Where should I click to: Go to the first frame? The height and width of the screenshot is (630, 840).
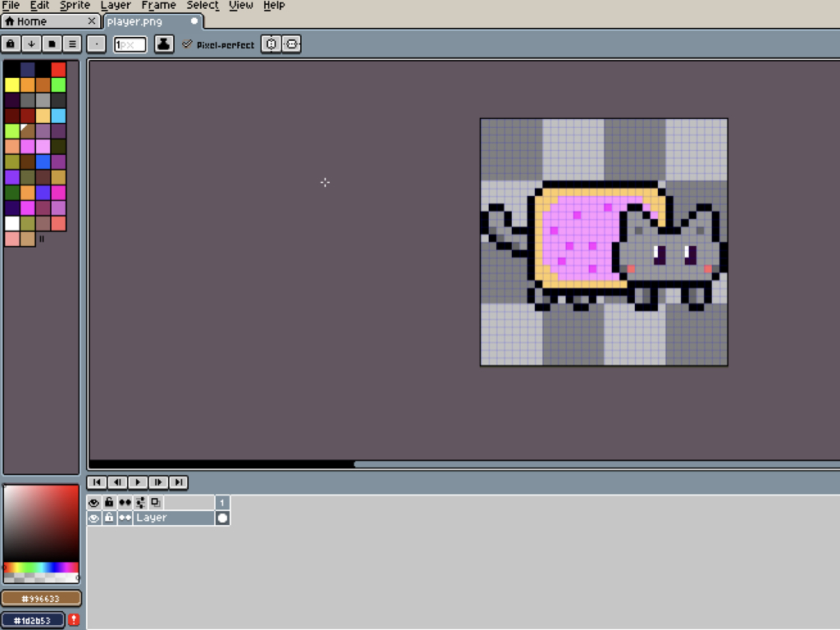click(97, 482)
